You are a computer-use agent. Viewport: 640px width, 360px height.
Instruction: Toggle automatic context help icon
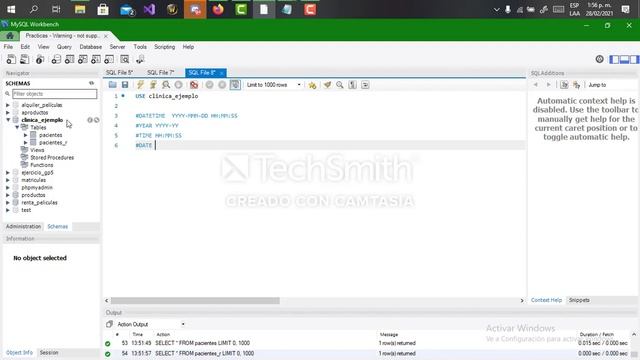(x=577, y=85)
